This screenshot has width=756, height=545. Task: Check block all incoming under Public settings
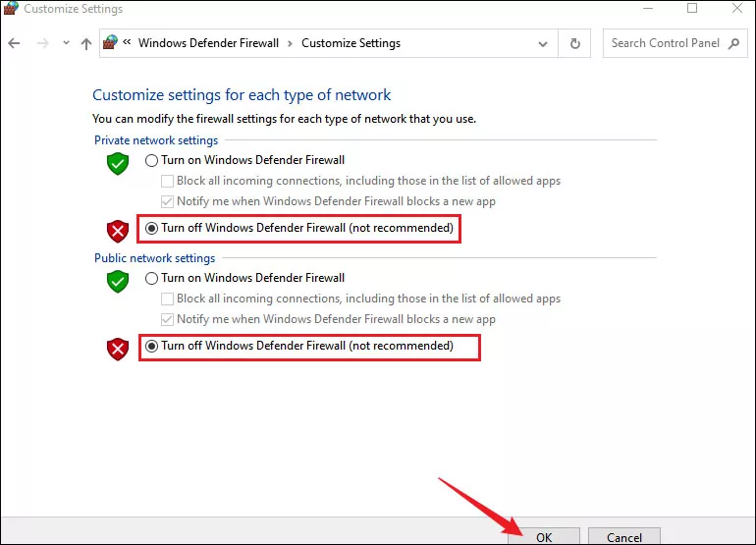tap(167, 300)
